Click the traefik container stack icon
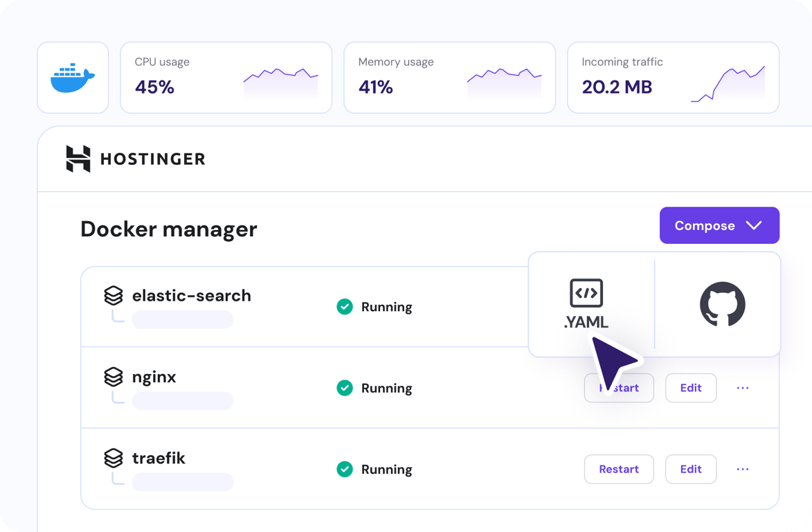This screenshot has width=812, height=532. pos(113,458)
